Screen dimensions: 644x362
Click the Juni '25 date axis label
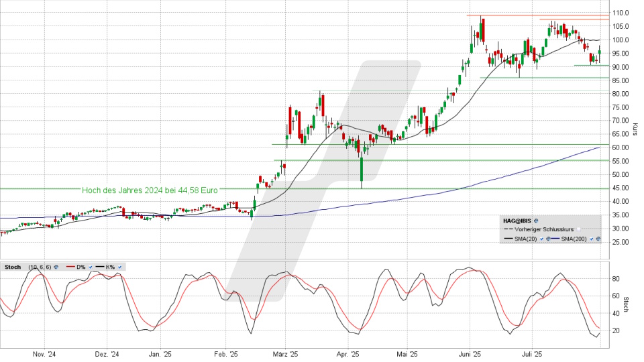[470, 354]
